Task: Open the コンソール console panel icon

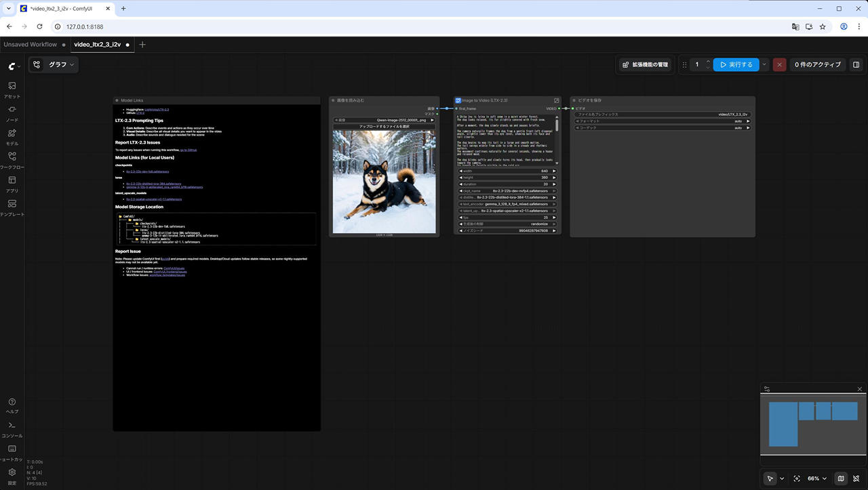Action: pyautogui.click(x=12, y=429)
